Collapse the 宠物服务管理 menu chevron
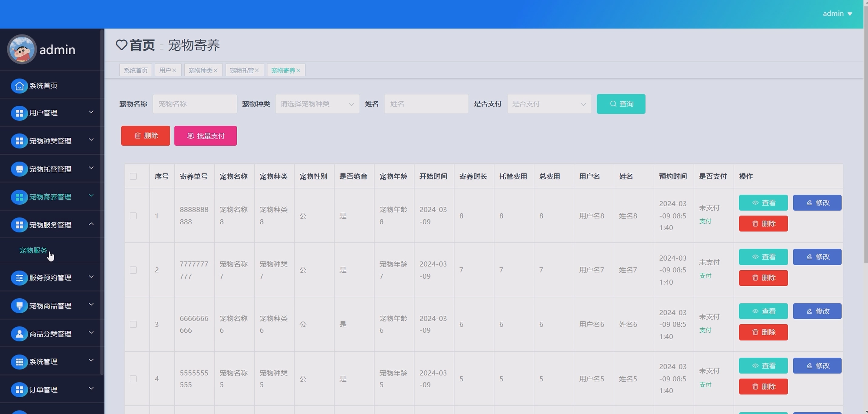Viewport: 868px width, 414px height. (91, 224)
